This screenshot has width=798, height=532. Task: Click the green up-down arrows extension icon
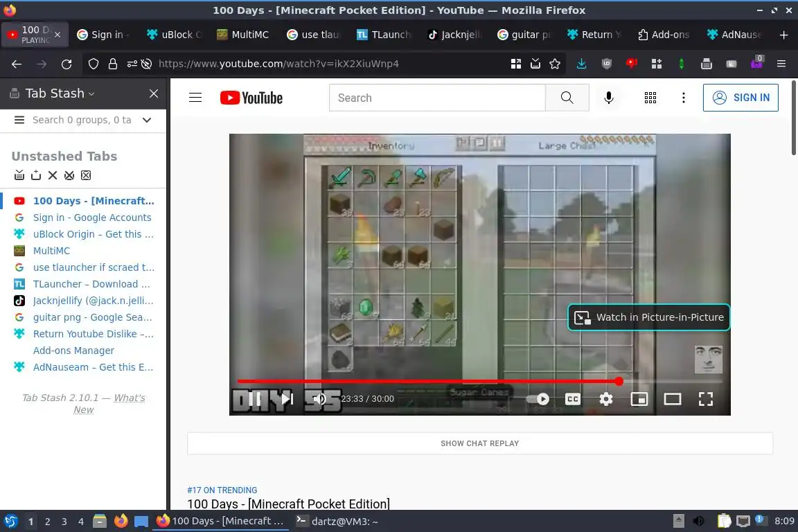point(681,64)
